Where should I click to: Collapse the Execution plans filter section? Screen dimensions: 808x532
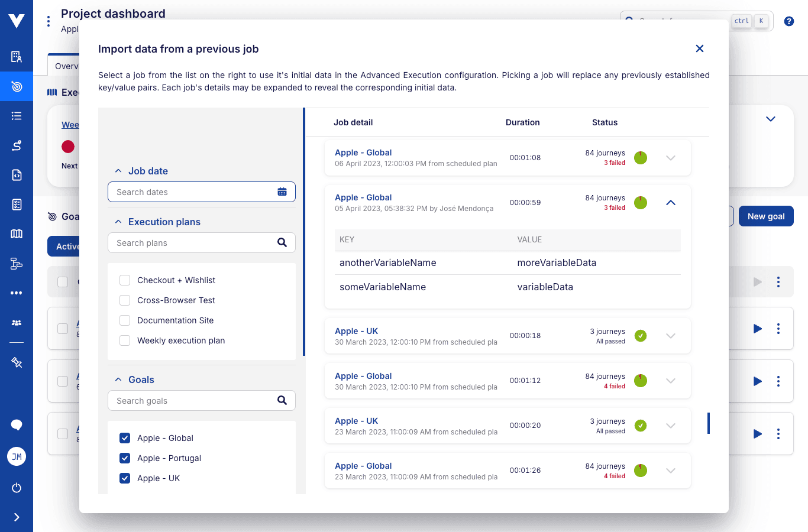click(x=118, y=222)
